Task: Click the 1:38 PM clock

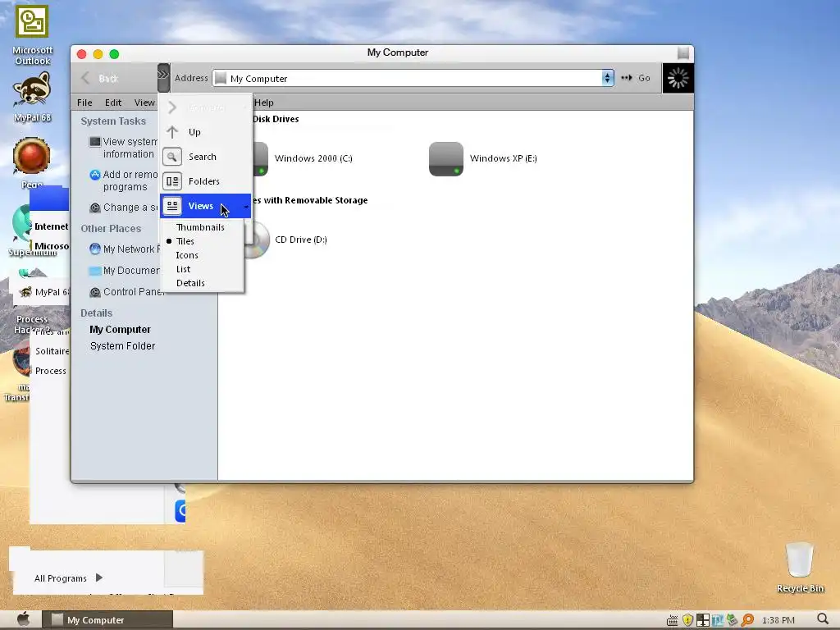Action: point(778,620)
